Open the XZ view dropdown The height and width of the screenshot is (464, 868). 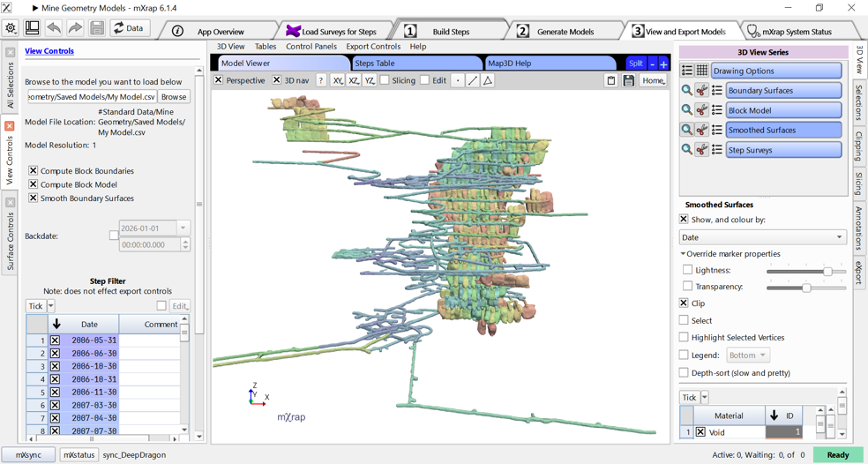pyautogui.click(x=354, y=80)
